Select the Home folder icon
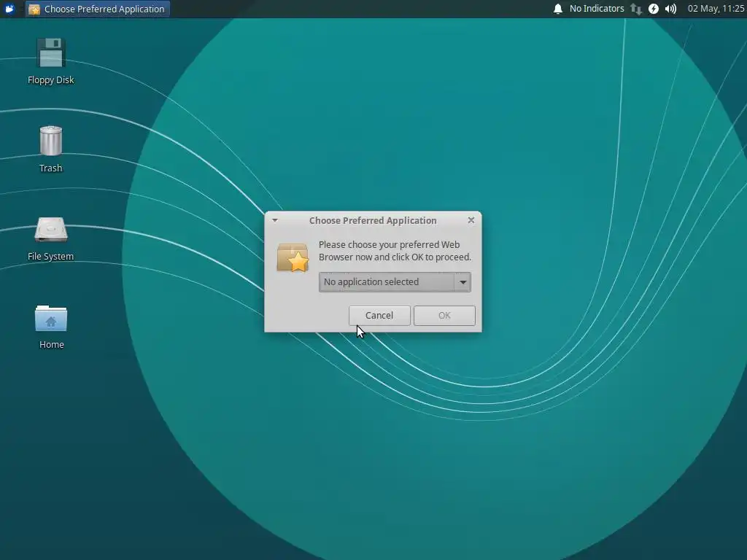Image resolution: width=747 pixels, height=560 pixels. [x=51, y=318]
